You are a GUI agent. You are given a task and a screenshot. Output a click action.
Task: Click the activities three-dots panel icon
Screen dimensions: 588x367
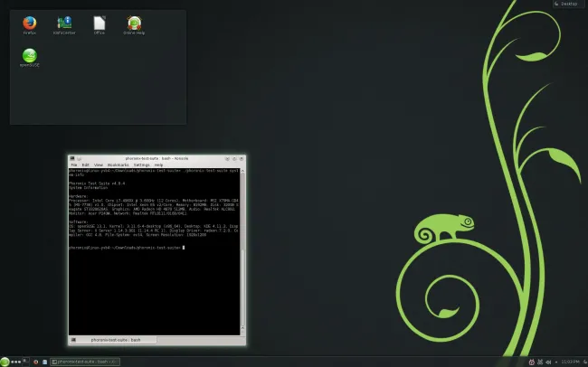[x=15, y=362]
